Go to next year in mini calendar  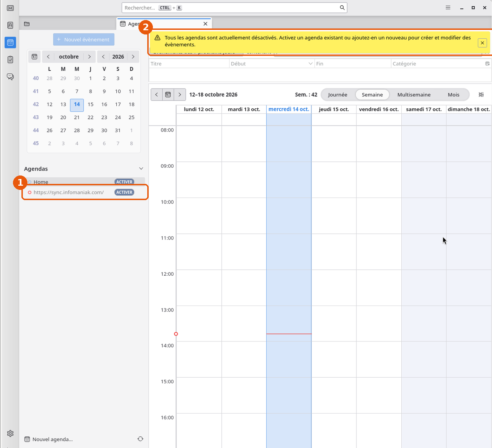133,57
